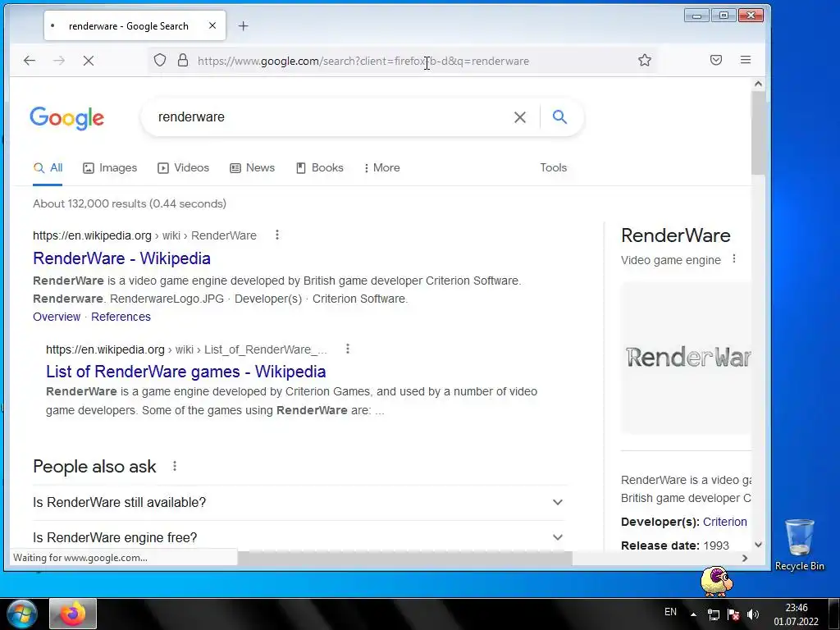Submit search with the magnifier icon
Screen dimensions: 840x630
coord(559,116)
